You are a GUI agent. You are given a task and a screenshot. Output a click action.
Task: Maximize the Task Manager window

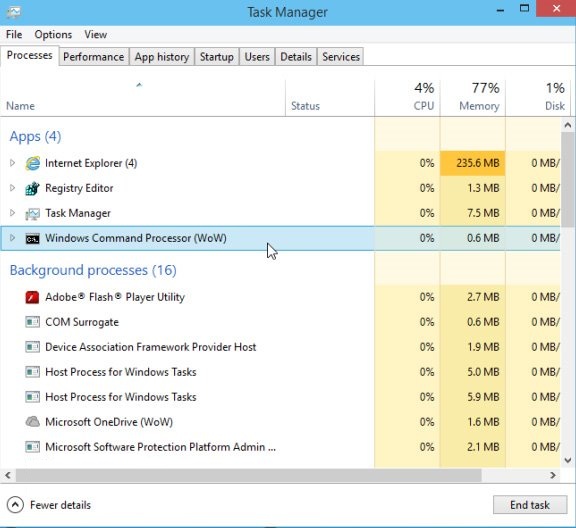pos(525,8)
